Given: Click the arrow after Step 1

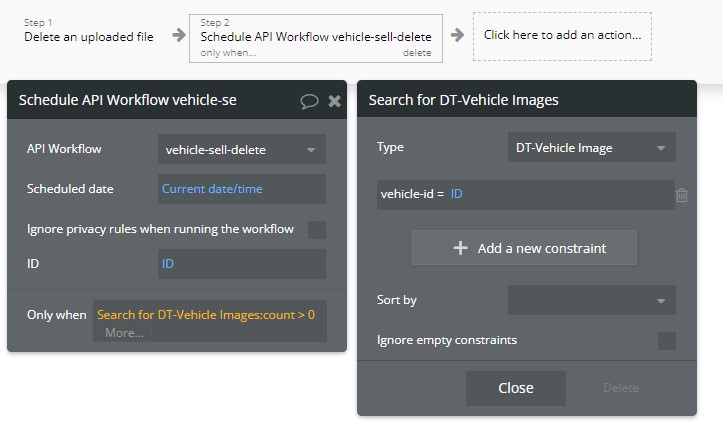Looking at the screenshot, I should pyautogui.click(x=178, y=35).
